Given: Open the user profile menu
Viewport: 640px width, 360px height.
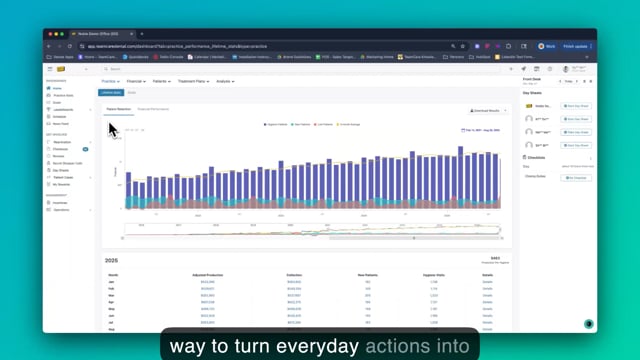Looking at the screenshot, I should point(576,69).
